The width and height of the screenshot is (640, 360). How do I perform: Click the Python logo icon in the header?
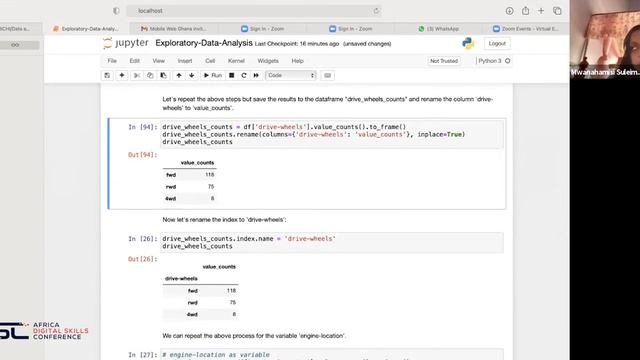coord(468,43)
